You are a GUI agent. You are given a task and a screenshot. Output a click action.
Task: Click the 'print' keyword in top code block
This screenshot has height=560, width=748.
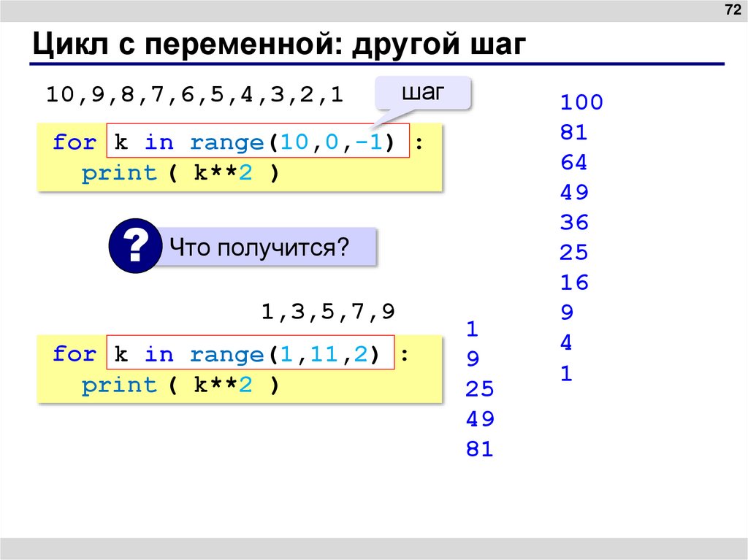point(119,172)
